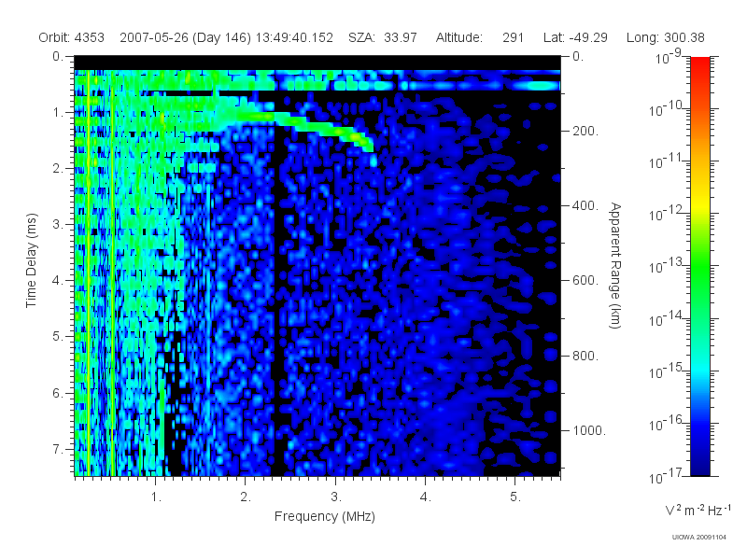Viewport: 747px width, 560px height.
Task: Click the 'Orbit: 4353' header text
Action: point(72,37)
